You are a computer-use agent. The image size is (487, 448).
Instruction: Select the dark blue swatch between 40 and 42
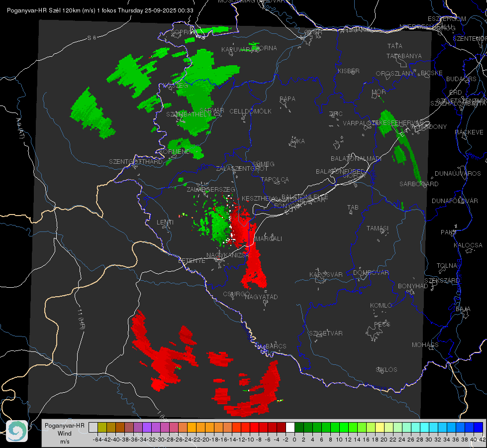tap(479, 428)
